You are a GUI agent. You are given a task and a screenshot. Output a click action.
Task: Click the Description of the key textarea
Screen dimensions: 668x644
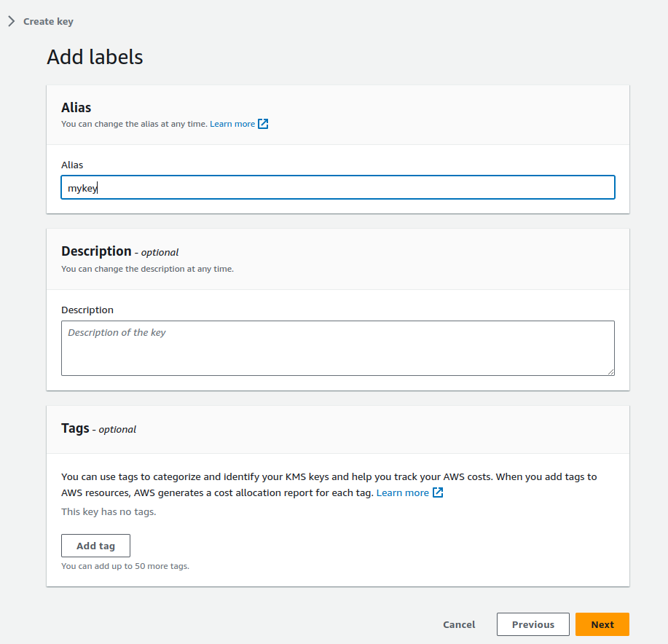click(337, 347)
